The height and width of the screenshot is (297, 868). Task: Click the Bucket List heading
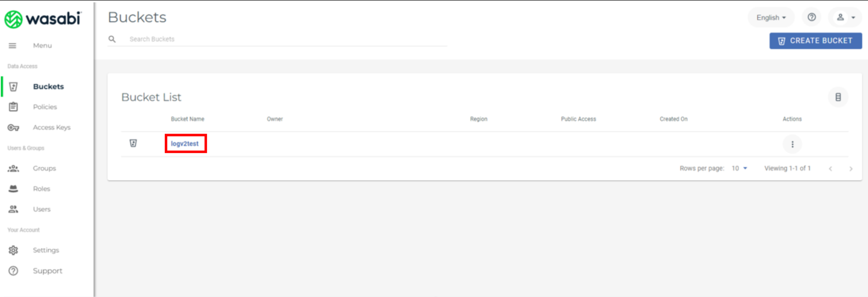pyautogui.click(x=151, y=97)
